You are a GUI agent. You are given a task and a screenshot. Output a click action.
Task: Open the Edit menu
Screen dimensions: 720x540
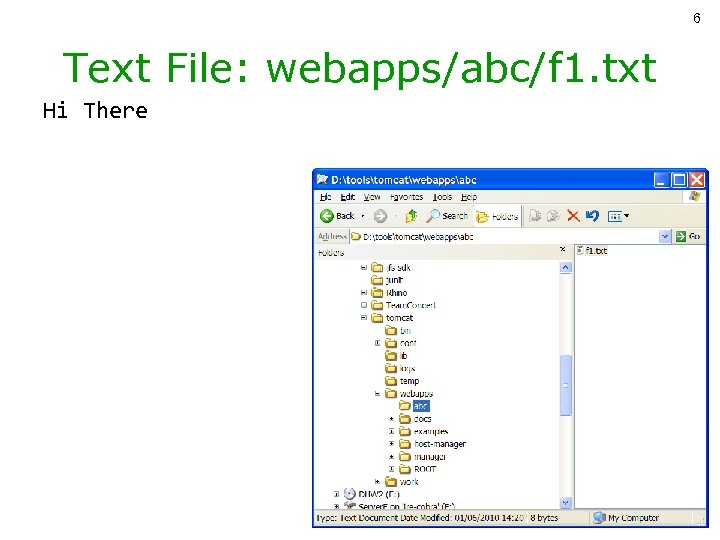click(347, 197)
